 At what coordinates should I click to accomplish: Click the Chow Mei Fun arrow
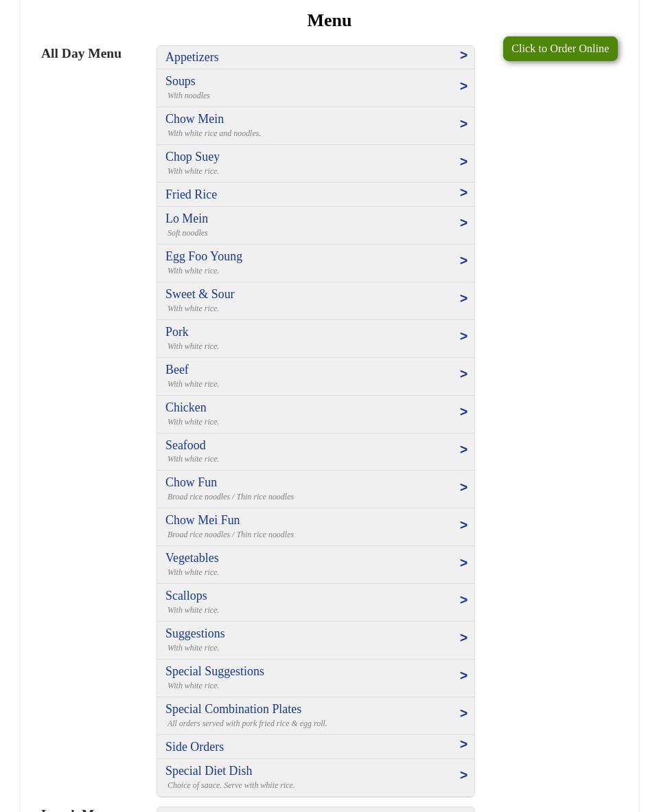(x=463, y=526)
